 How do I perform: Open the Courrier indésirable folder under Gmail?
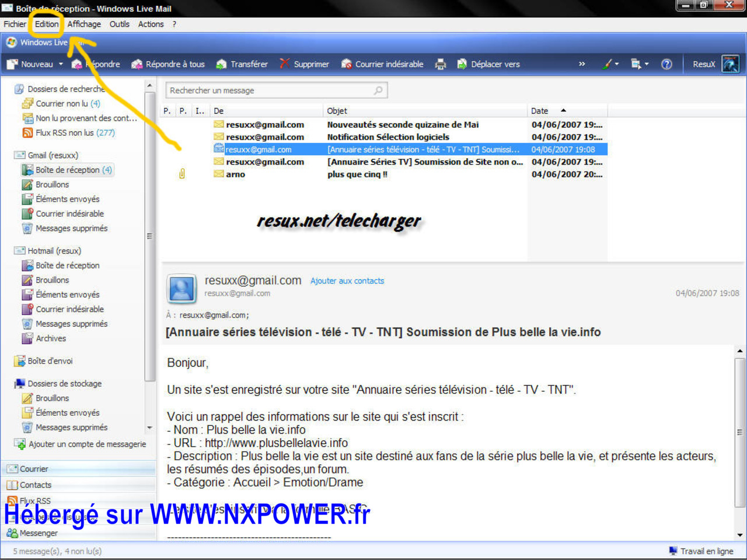click(63, 213)
